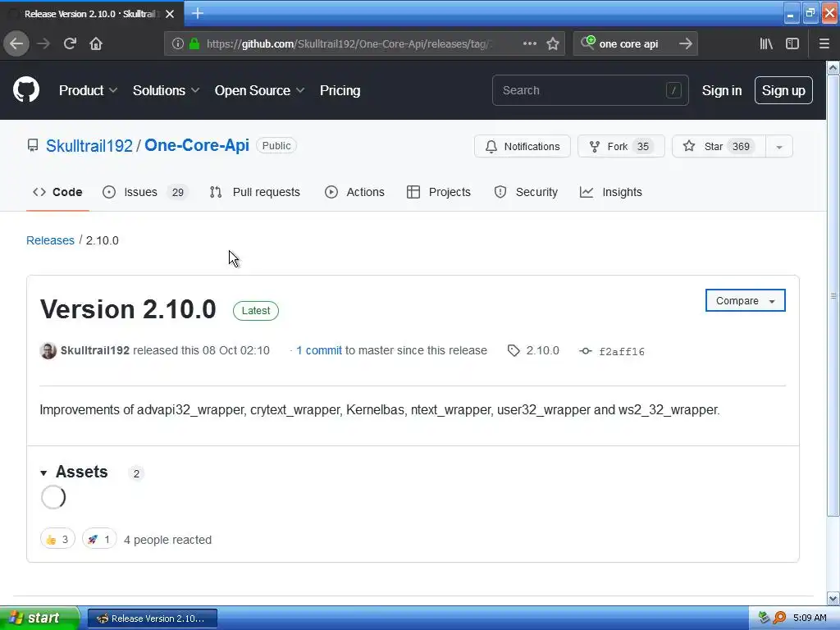Click the commit icon beside f2aff16

pos(586,351)
